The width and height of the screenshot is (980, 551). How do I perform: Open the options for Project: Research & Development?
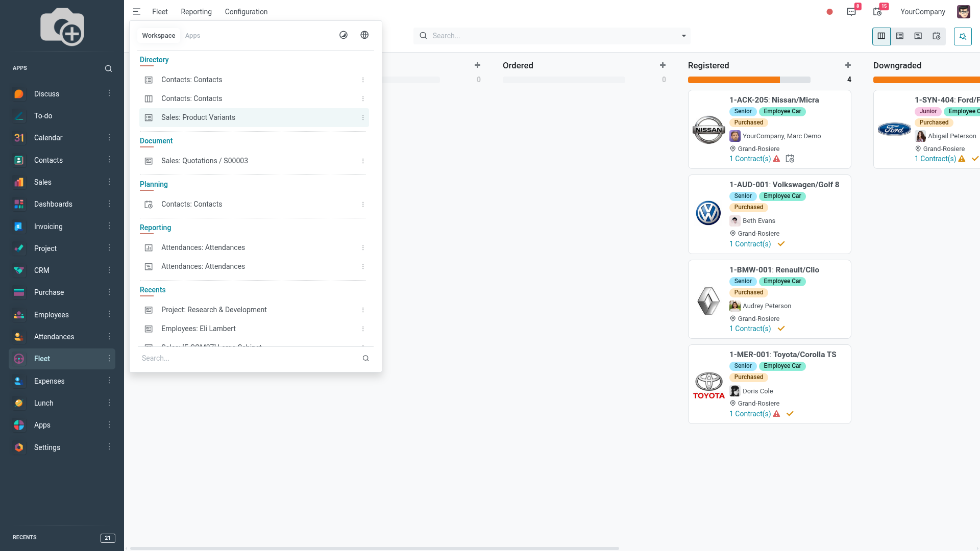tap(363, 310)
